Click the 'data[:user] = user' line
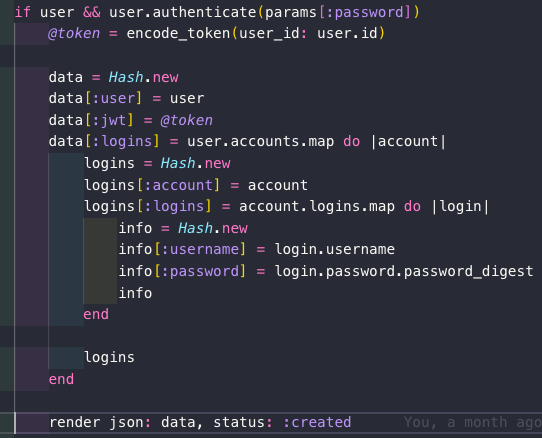542x438 pixels. point(127,99)
